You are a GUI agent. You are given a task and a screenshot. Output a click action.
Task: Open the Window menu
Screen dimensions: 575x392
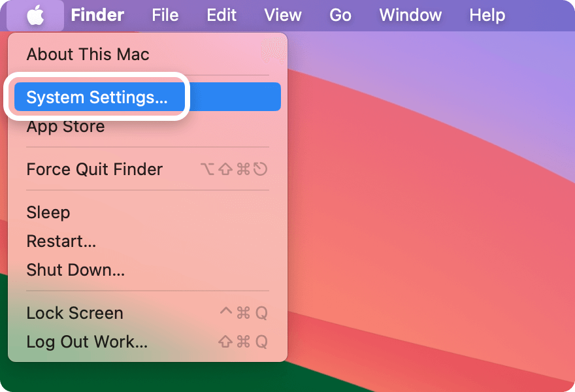(x=410, y=16)
